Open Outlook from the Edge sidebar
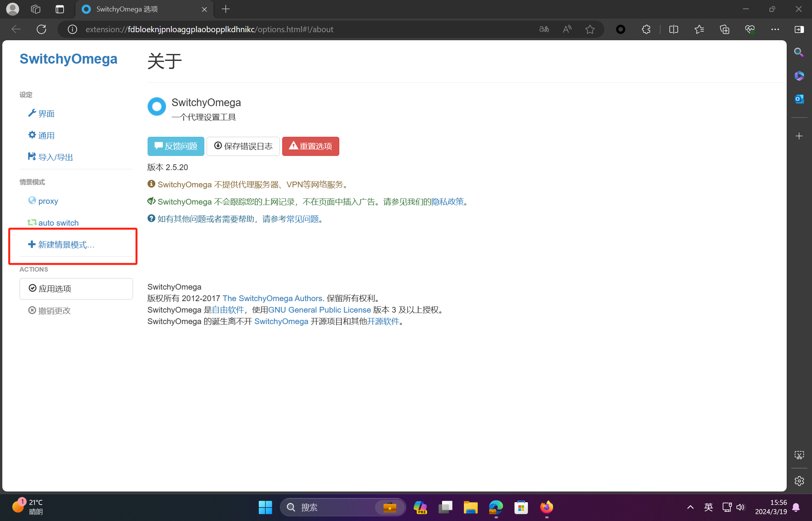 tap(799, 98)
